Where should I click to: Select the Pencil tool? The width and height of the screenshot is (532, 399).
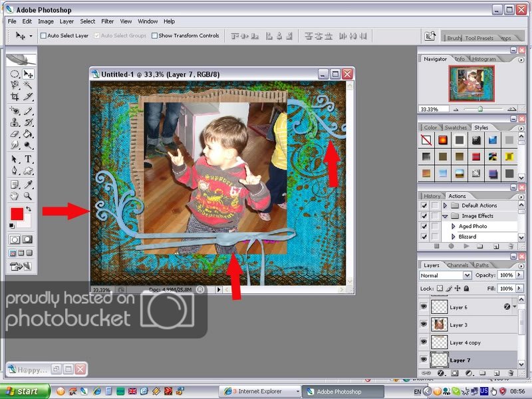[28, 110]
